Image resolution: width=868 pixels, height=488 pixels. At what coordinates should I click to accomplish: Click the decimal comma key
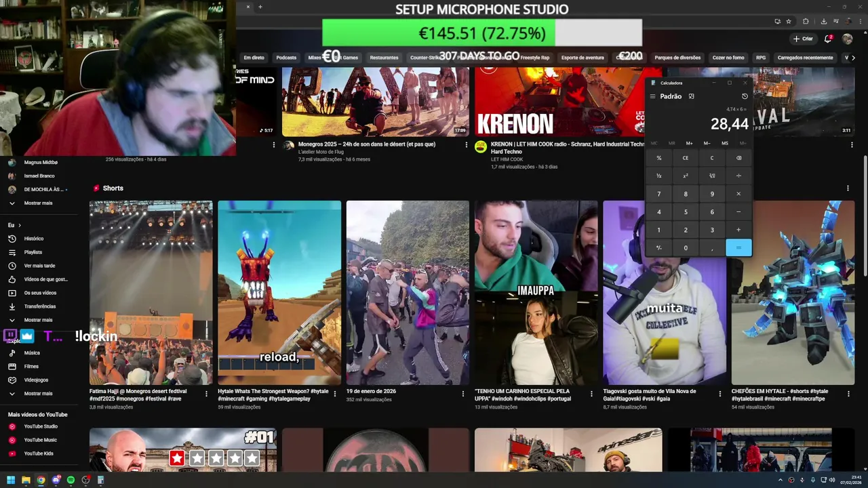click(x=712, y=248)
